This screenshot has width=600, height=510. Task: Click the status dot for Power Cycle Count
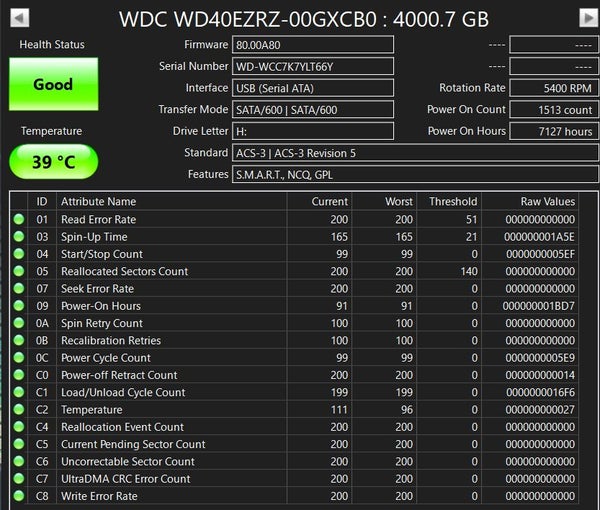tap(19, 357)
